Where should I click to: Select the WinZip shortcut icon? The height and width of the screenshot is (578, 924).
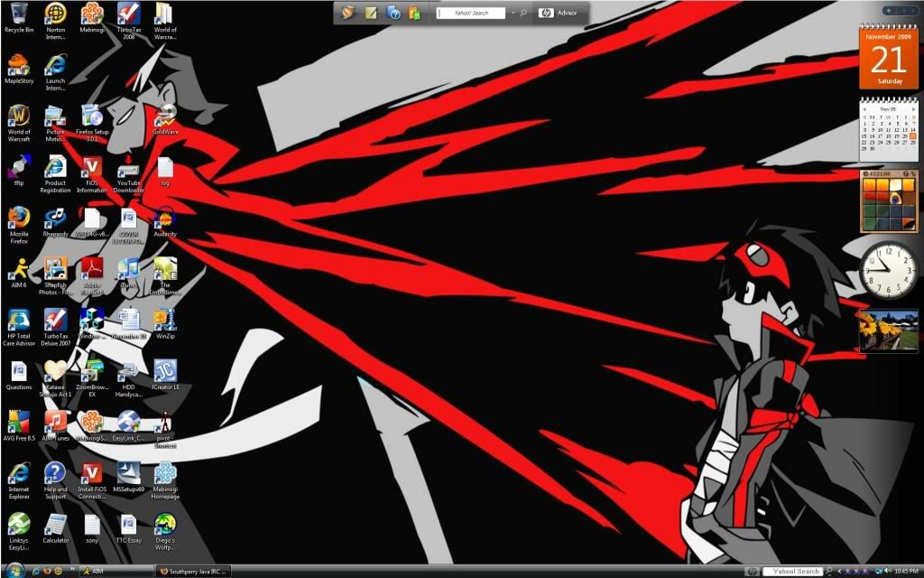coord(165,324)
